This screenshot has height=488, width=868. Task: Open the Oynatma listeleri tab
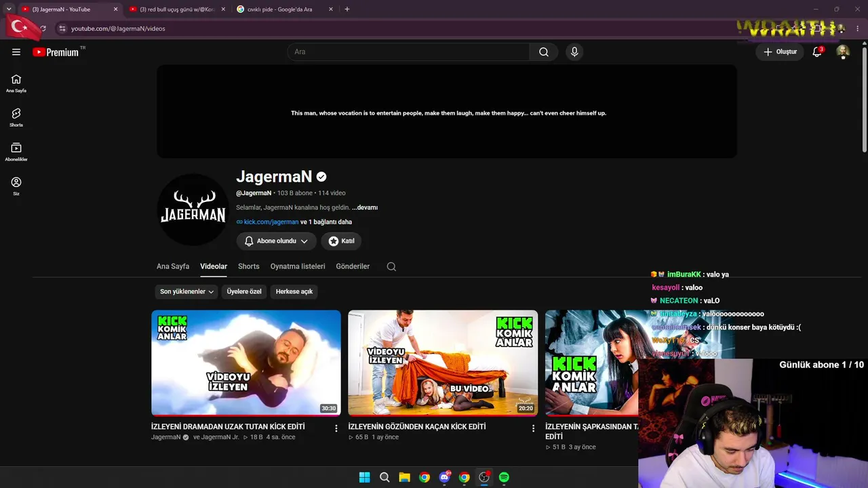click(298, 266)
